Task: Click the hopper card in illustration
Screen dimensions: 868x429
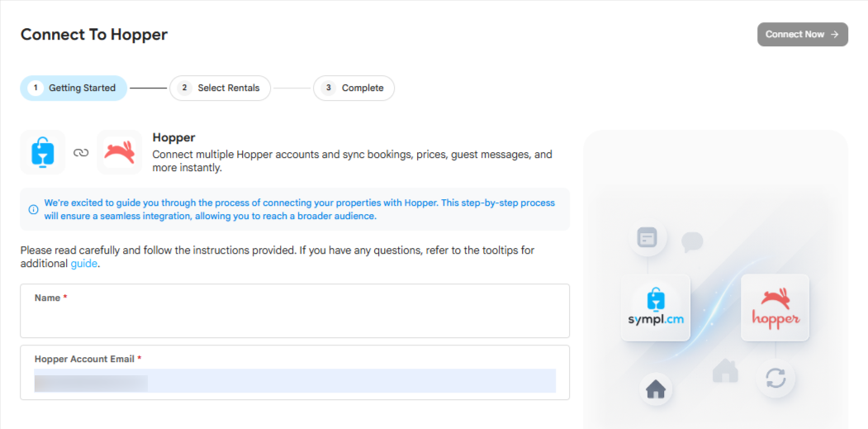Action: pos(775,307)
